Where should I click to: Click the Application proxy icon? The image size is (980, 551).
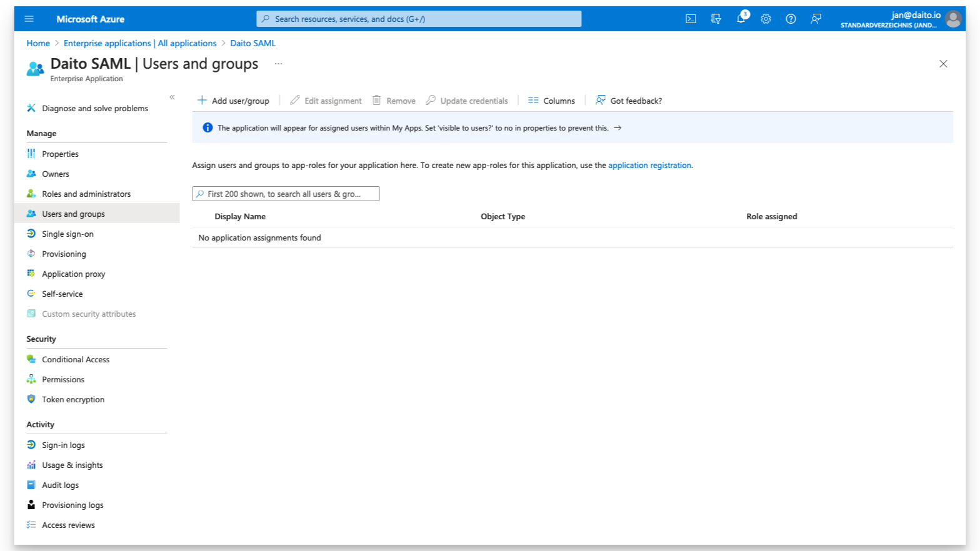[31, 274]
